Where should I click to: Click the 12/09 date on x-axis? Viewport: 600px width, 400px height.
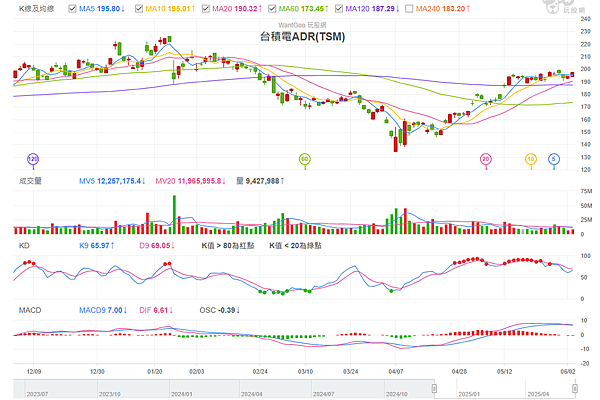click(x=34, y=372)
